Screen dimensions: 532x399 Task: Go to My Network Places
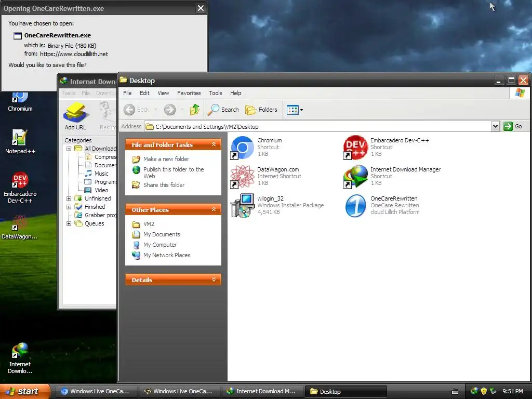pos(161,255)
